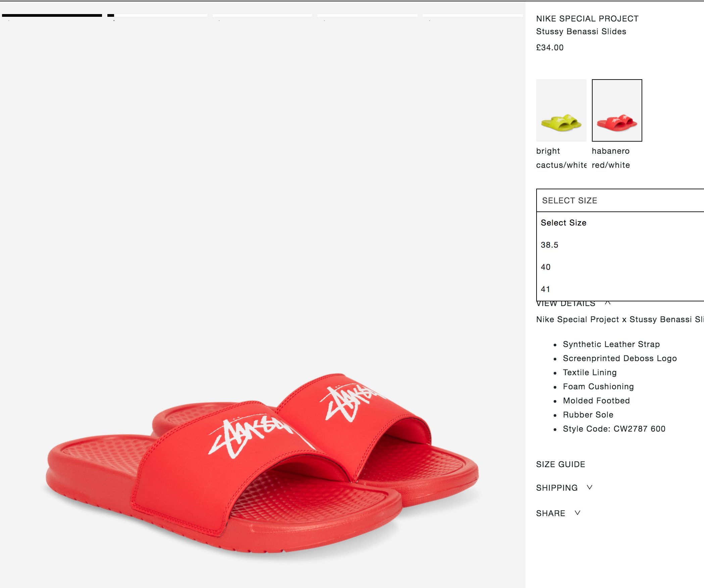Screen dimensions: 704x588
Task: Open the SELECT SIZE dropdown
Action: pos(620,200)
